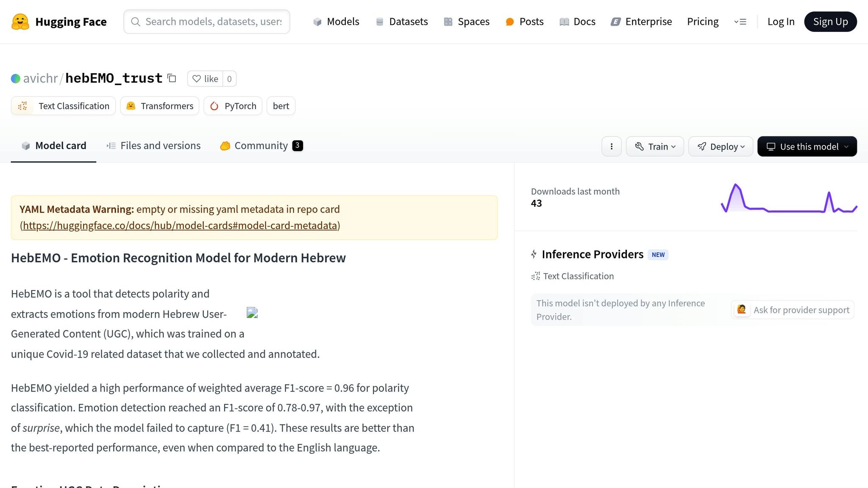
Task: Click the heart like icon
Action: click(x=197, y=79)
